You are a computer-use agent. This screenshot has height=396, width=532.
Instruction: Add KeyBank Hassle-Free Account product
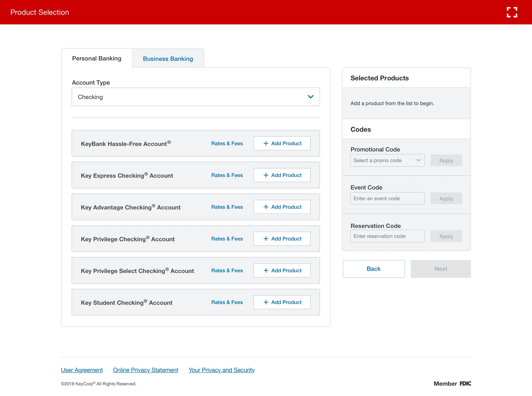tap(282, 143)
